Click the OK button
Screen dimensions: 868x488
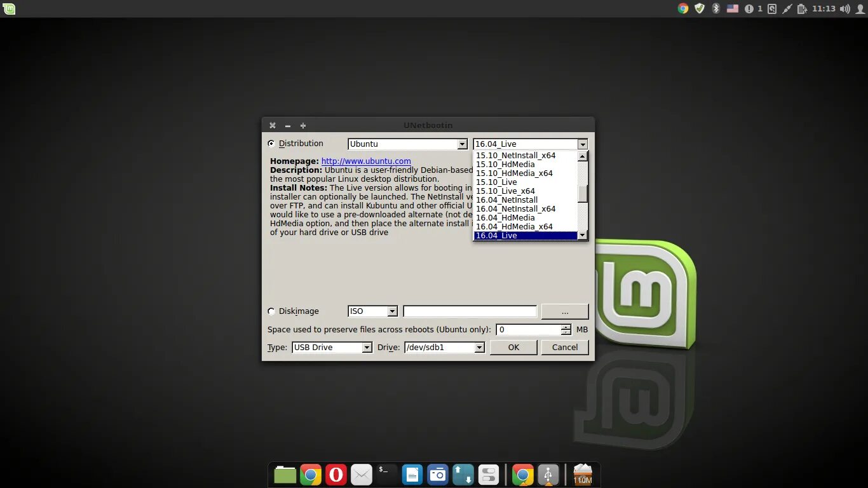tap(513, 348)
